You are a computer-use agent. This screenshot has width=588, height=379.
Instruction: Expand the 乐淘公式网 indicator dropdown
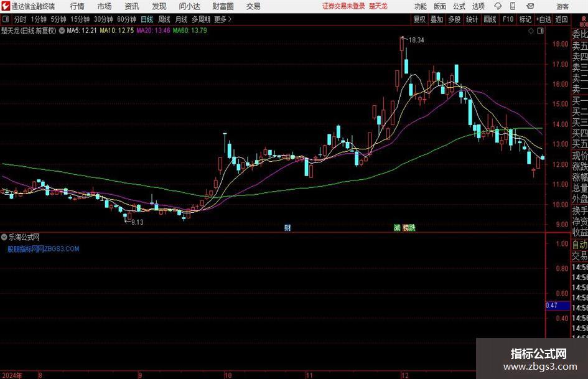(4, 237)
